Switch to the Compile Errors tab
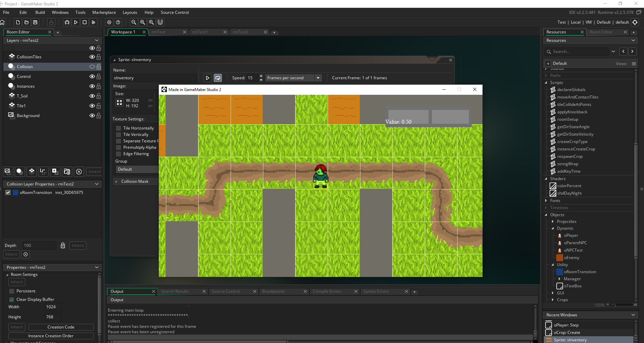 327,291
